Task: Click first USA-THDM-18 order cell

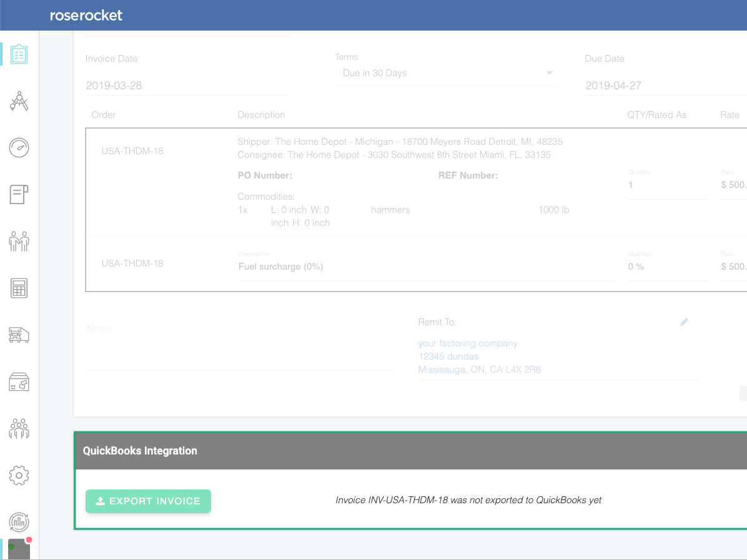Action: (132, 151)
